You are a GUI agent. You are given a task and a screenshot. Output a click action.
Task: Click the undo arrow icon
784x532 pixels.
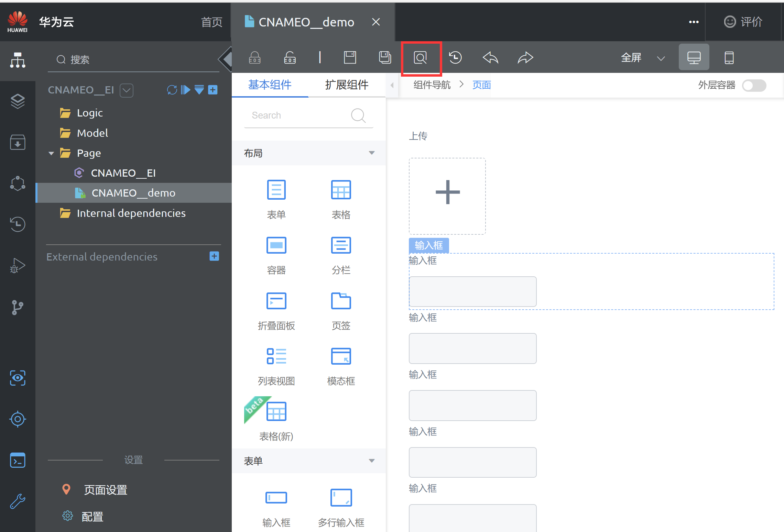[x=490, y=58]
